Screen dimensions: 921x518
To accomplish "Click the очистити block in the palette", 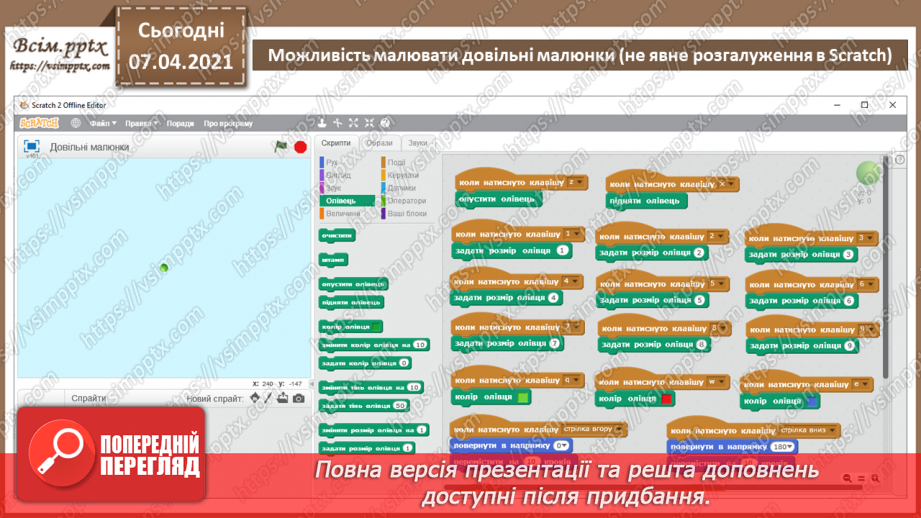I will [337, 236].
